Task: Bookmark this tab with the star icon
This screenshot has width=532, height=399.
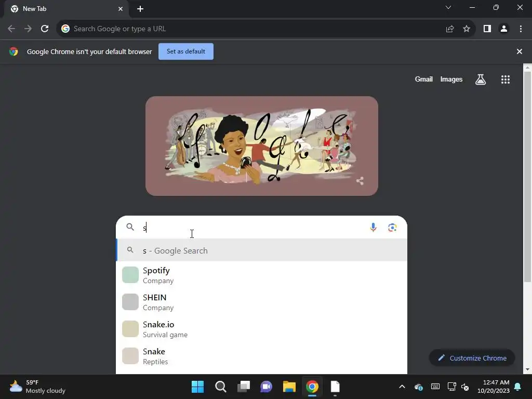Action: coord(467,29)
